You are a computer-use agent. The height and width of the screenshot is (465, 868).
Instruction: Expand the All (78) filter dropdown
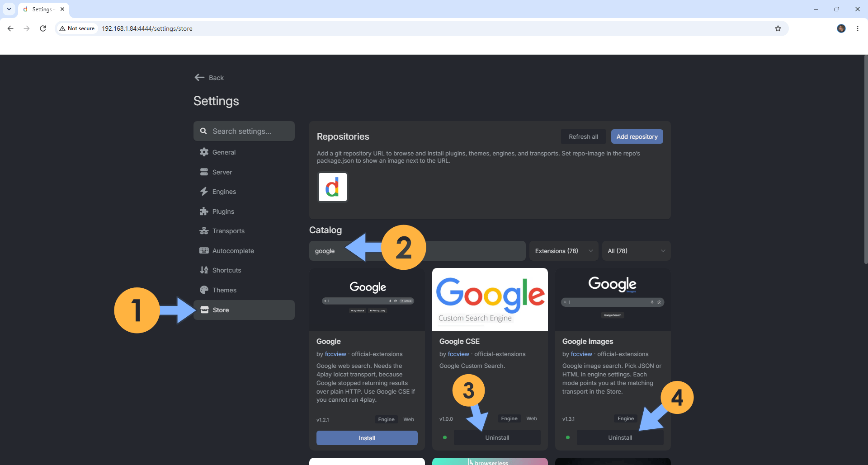click(636, 251)
